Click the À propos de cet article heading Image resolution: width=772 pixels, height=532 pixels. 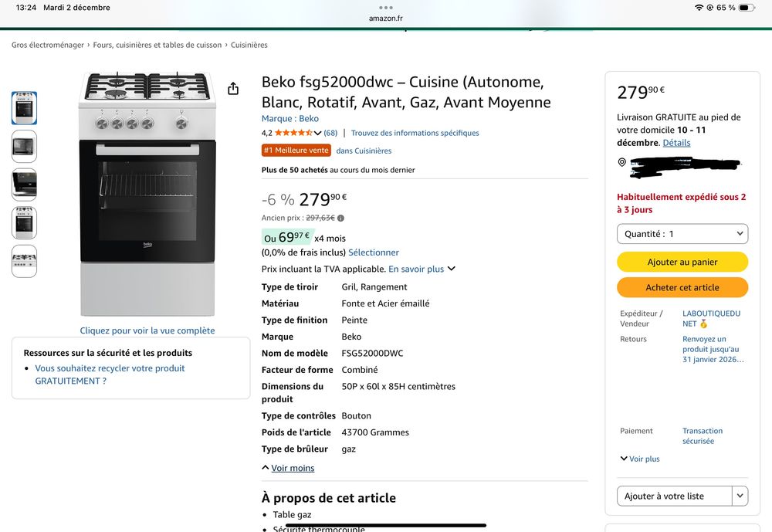[x=328, y=498]
